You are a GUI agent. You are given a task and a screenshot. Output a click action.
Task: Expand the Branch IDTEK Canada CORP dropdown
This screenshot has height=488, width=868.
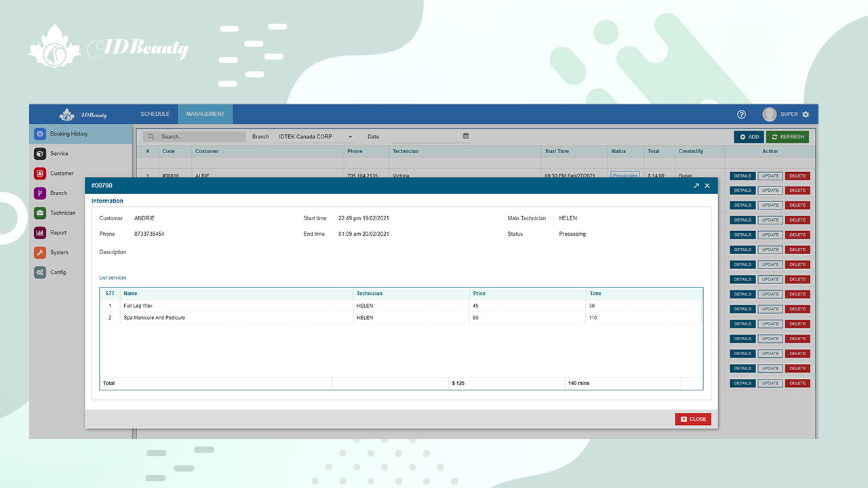pyautogui.click(x=351, y=137)
